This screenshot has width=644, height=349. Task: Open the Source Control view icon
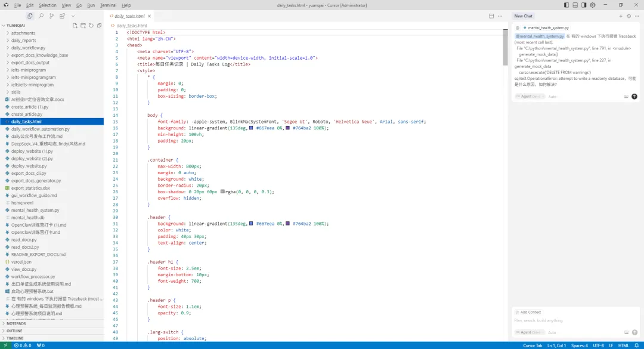[51, 16]
